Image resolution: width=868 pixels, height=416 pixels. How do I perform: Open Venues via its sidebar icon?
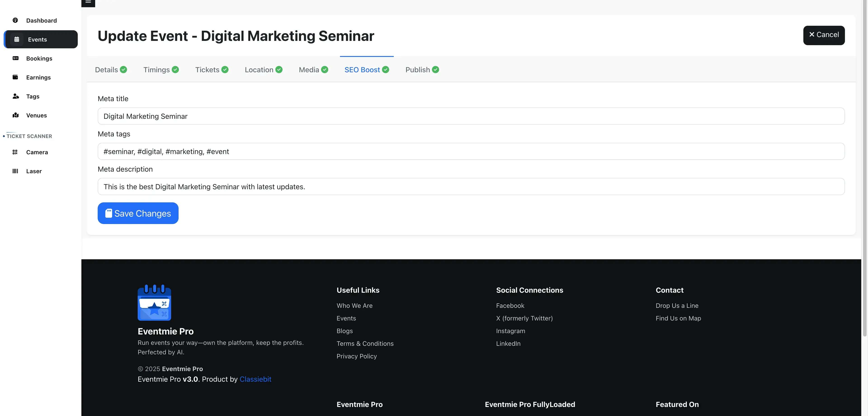click(16, 115)
